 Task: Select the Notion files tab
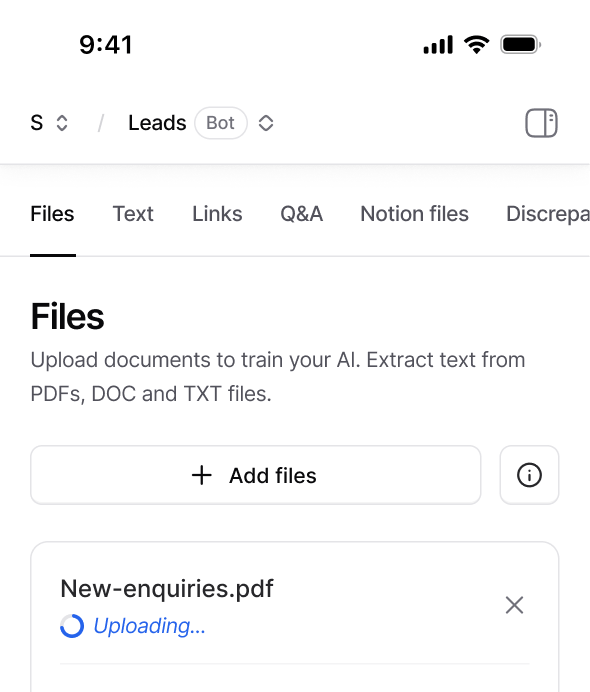point(414,214)
